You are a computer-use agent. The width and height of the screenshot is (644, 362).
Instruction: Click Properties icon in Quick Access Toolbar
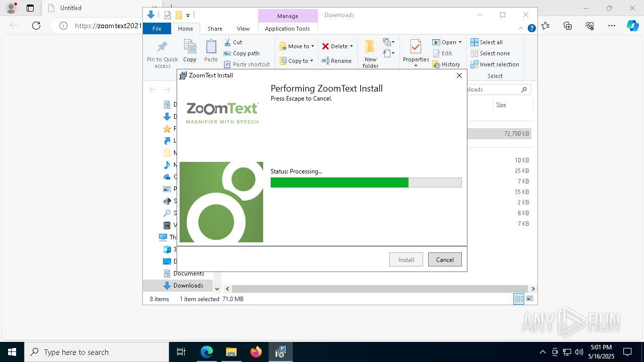168,15
